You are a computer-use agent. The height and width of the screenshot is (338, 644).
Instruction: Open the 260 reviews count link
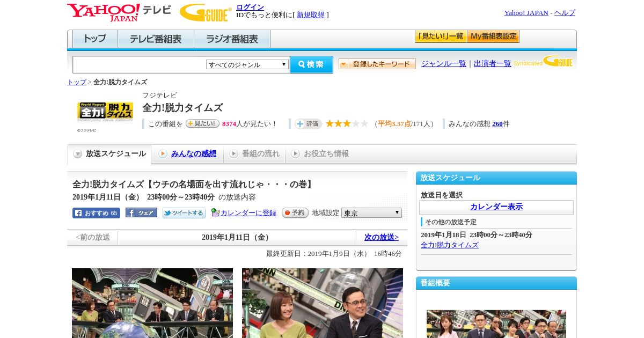[497, 124]
